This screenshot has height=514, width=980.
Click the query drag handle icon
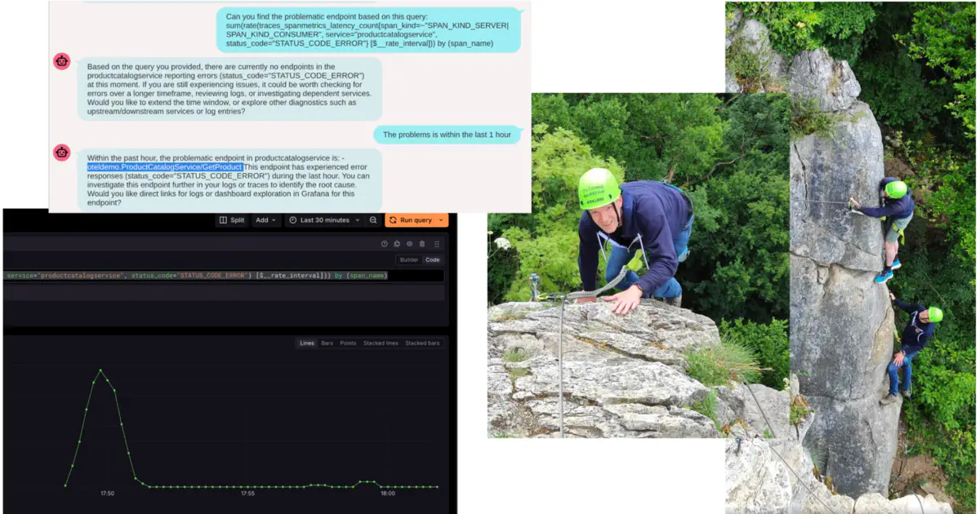click(437, 244)
